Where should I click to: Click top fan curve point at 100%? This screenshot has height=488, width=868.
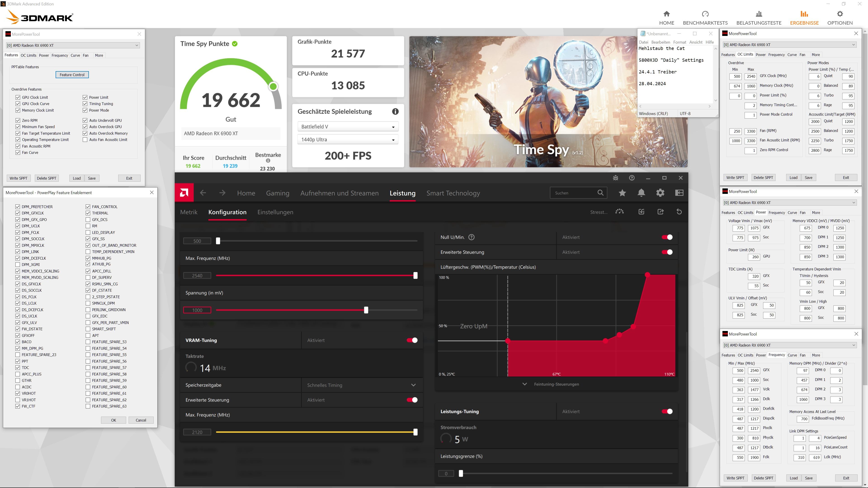pos(647,274)
